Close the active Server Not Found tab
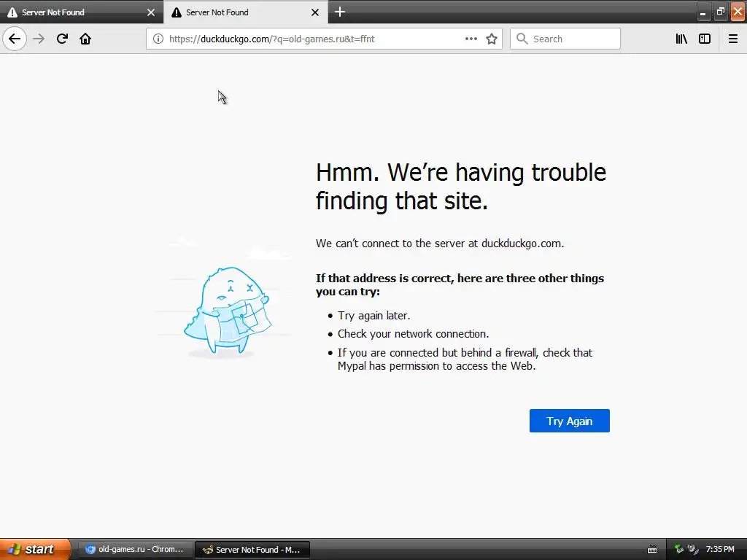Screen dimensions: 747x560 (x=315, y=12)
